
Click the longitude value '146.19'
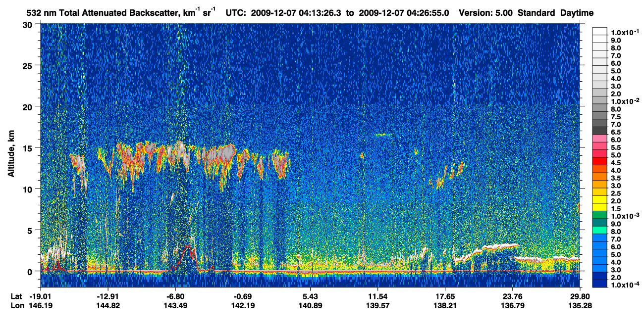pos(41,305)
